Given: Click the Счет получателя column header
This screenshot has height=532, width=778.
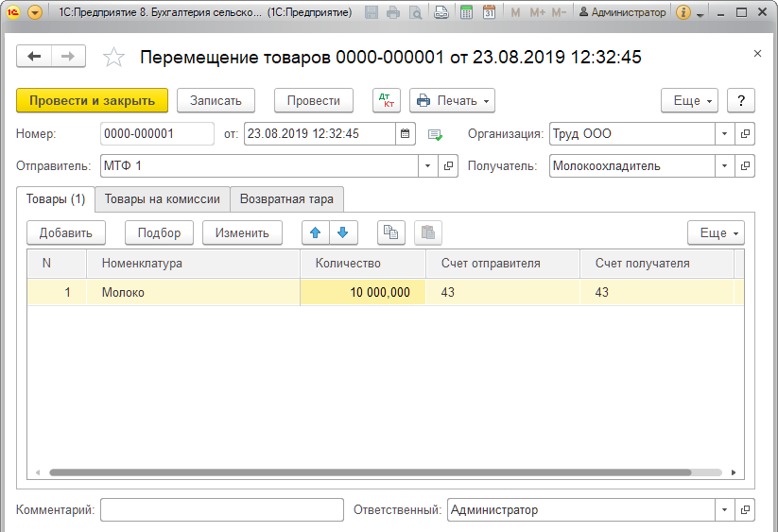Looking at the screenshot, I should (657, 264).
